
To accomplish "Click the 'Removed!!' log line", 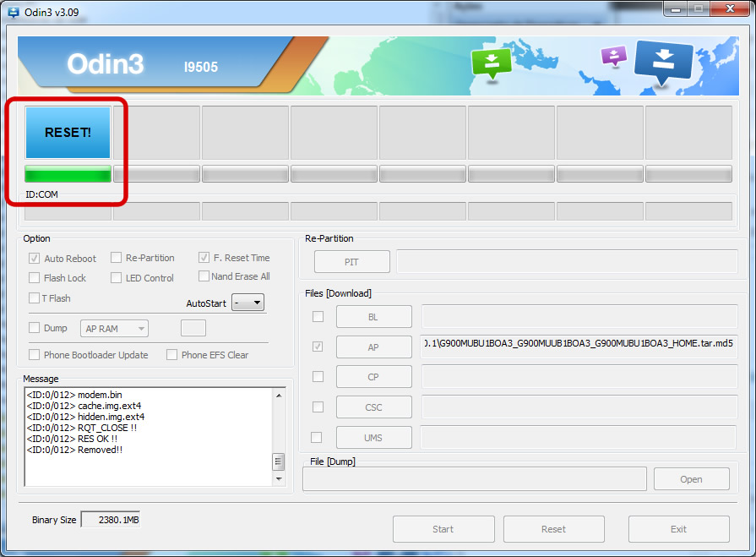I will pyautogui.click(x=74, y=450).
